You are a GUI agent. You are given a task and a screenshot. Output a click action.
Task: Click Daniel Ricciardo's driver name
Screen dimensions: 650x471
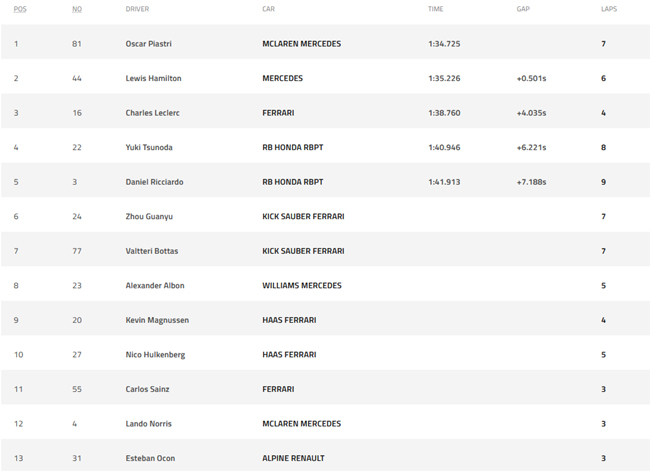point(154,182)
